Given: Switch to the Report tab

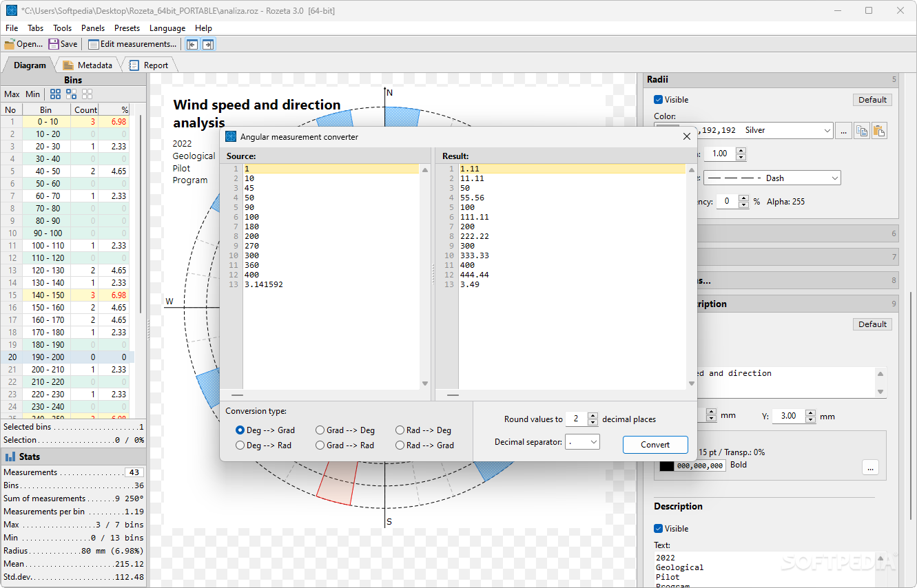Looking at the screenshot, I should click(x=149, y=65).
